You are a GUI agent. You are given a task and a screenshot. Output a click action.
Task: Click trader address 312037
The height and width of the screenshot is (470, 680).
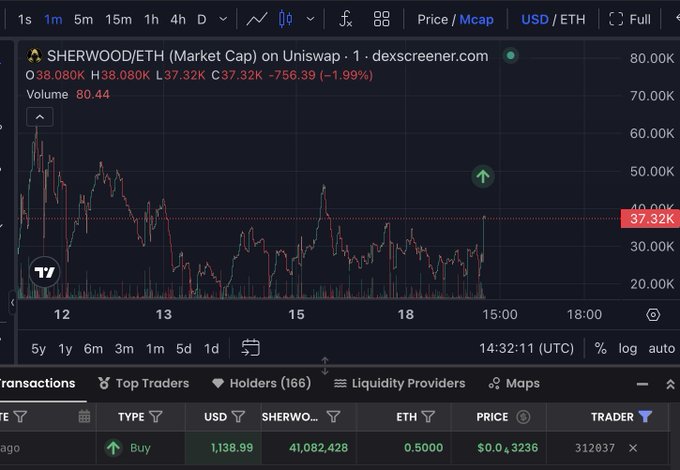pos(595,448)
